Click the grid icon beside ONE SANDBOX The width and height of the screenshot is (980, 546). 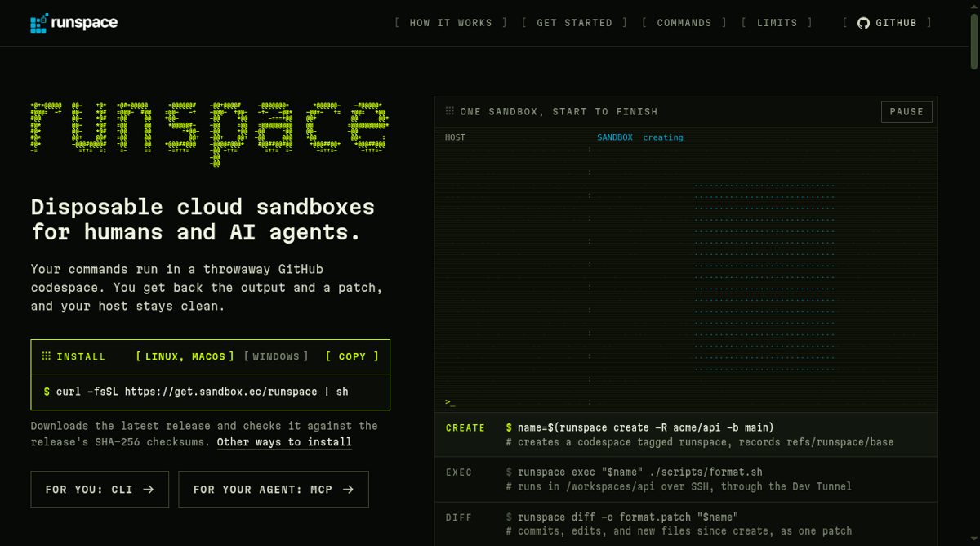coord(449,111)
